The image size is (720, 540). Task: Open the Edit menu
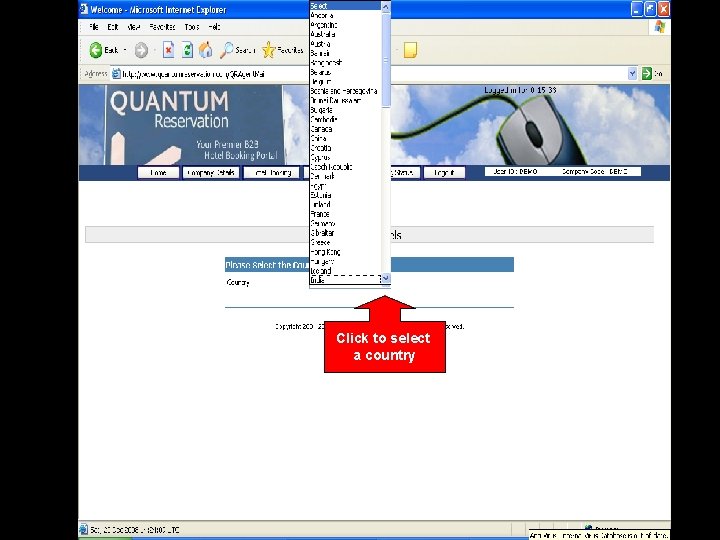coord(112,27)
